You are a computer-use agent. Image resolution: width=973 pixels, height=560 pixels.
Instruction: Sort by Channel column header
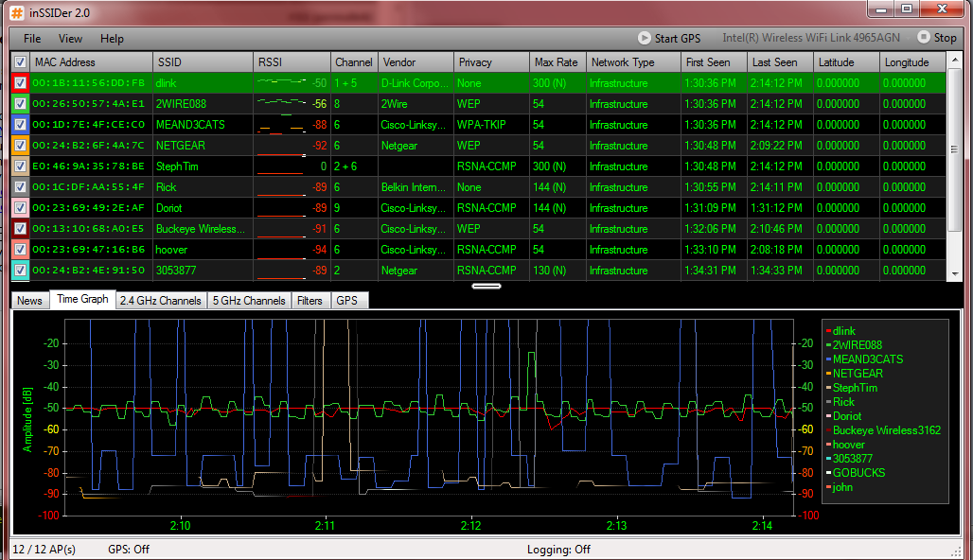coord(354,62)
